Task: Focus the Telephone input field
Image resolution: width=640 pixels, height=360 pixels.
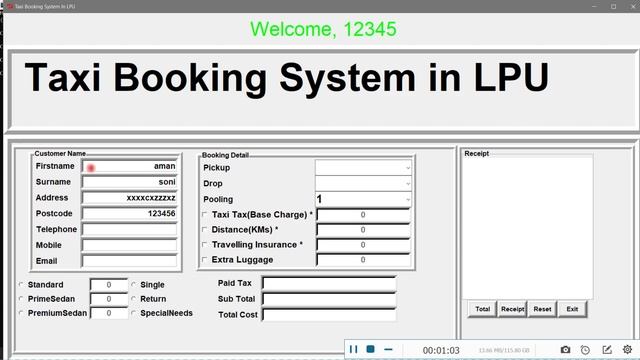Action: click(x=130, y=229)
